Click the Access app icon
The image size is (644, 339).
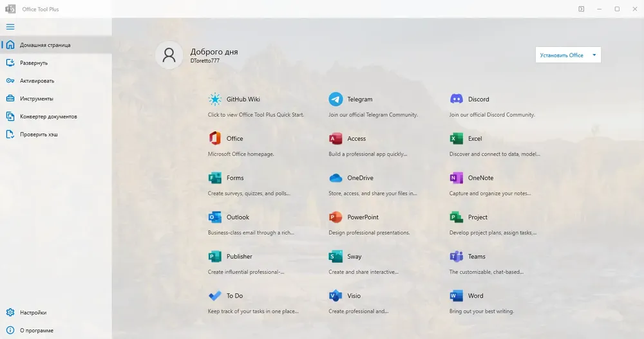pos(336,139)
